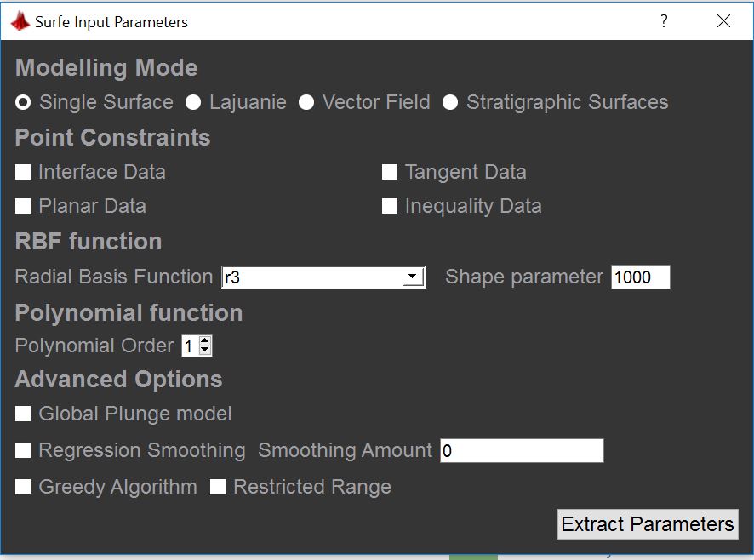Click the Surfe app icon in title bar
The image size is (754, 560).
pyautogui.click(x=20, y=22)
